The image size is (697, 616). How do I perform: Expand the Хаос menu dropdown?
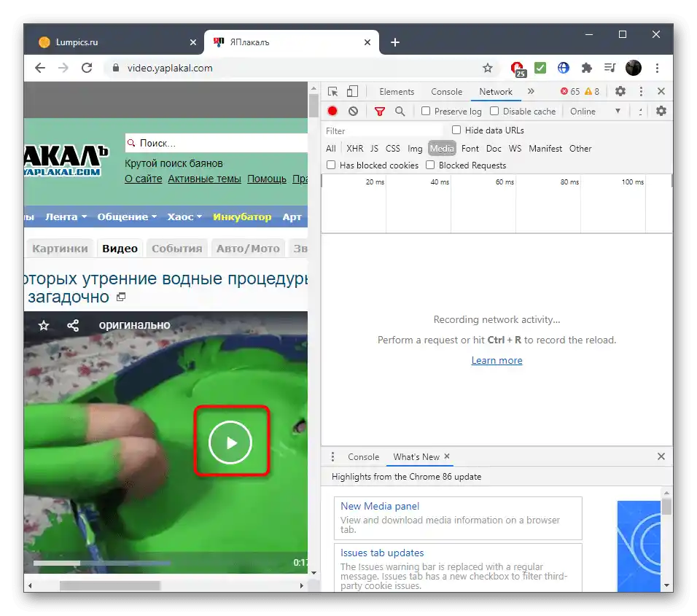click(x=184, y=217)
